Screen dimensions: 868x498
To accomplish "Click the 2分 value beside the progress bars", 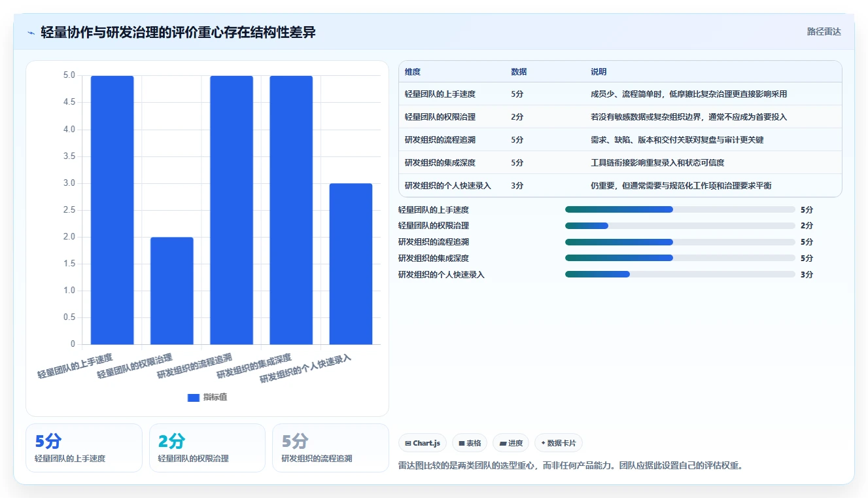I will (807, 226).
